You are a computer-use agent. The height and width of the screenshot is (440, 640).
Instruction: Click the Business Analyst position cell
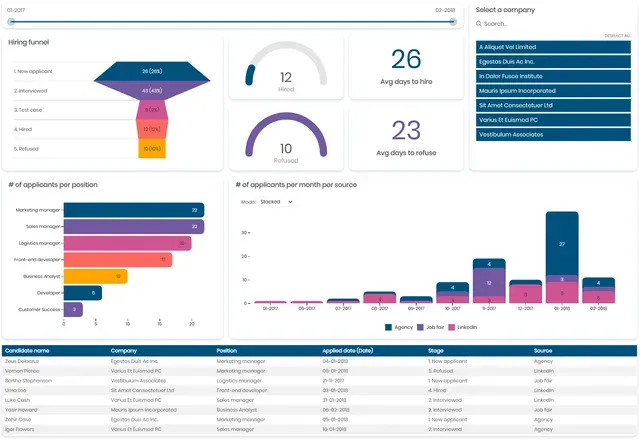coord(237,410)
